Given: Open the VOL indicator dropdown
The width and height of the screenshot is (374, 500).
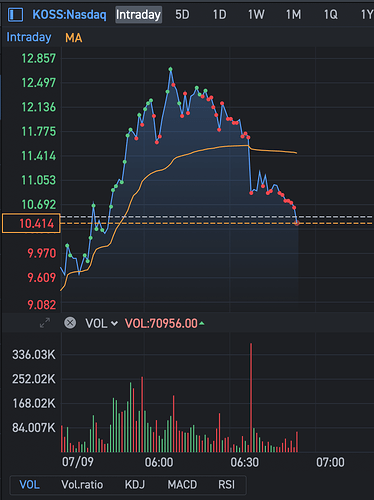Looking at the screenshot, I should tap(101, 323).
